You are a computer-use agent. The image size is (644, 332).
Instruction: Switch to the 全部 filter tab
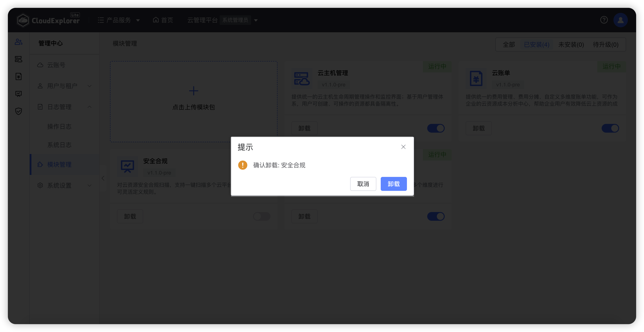click(x=508, y=44)
